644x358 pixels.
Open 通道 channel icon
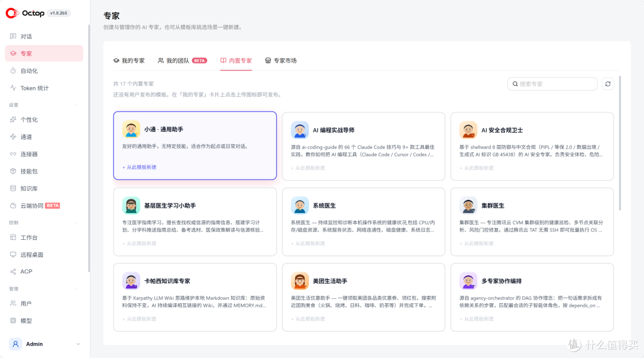tap(13, 137)
